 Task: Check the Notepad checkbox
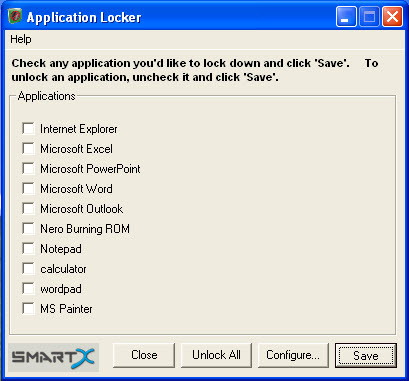(28, 249)
